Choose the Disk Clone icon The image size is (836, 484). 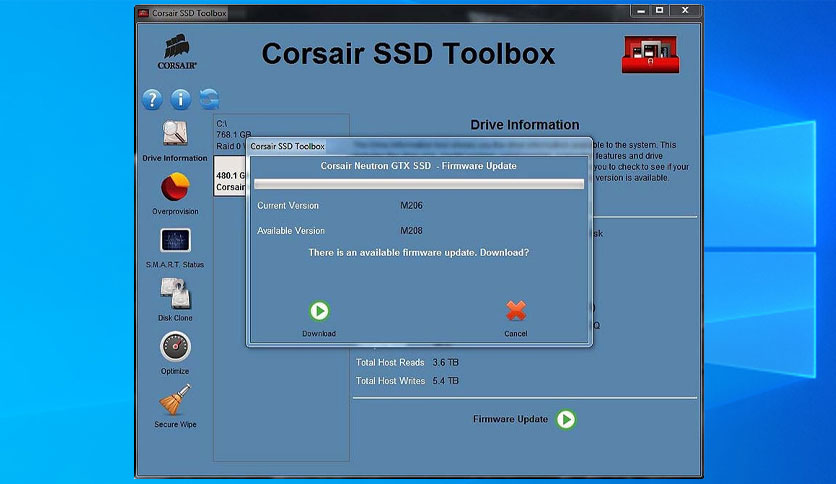[x=175, y=293]
